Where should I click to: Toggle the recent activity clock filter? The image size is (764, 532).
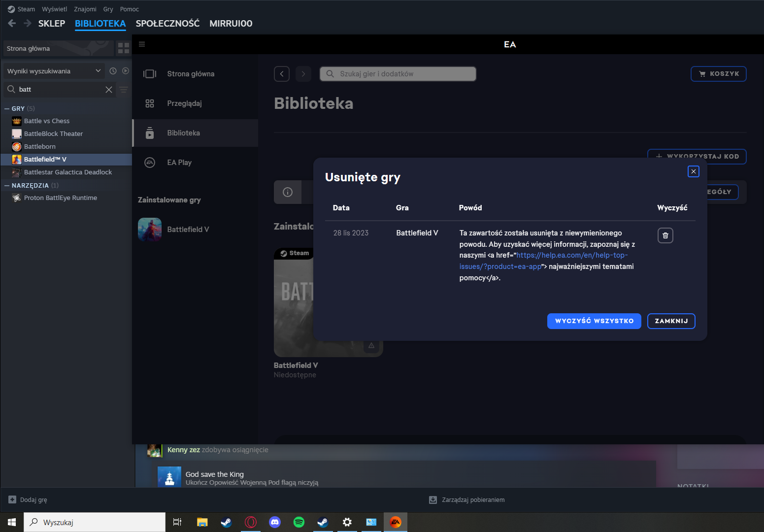[x=113, y=71]
